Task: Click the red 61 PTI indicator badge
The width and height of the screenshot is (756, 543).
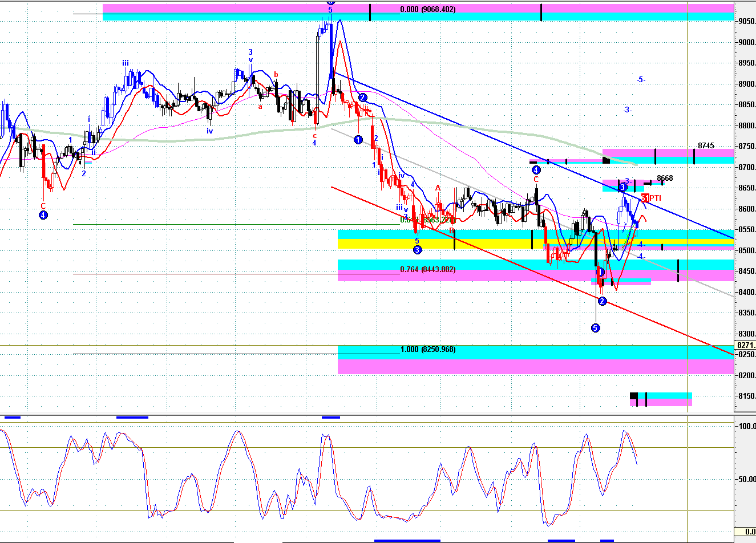Action: coord(651,198)
